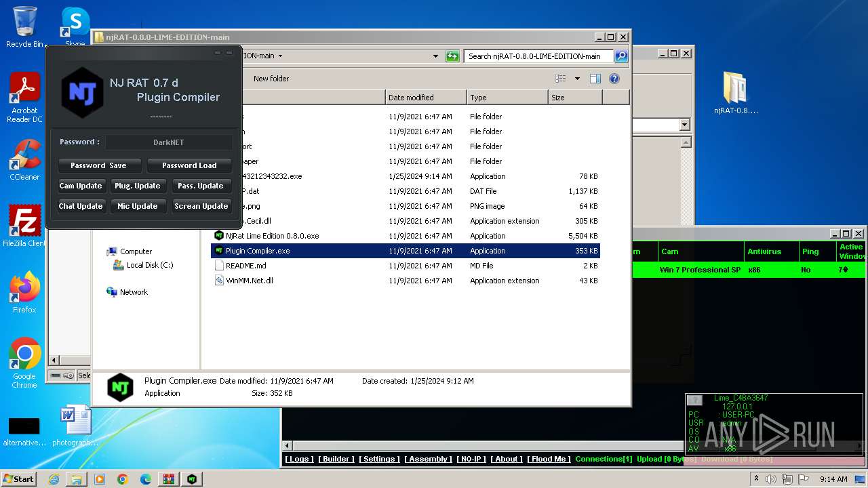The image size is (868, 488).
Task: Click the Chat Update button
Action: (x=81, y=206)
